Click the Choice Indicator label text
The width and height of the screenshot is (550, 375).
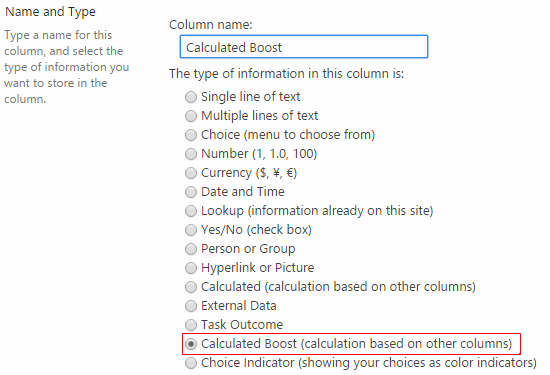369,363
